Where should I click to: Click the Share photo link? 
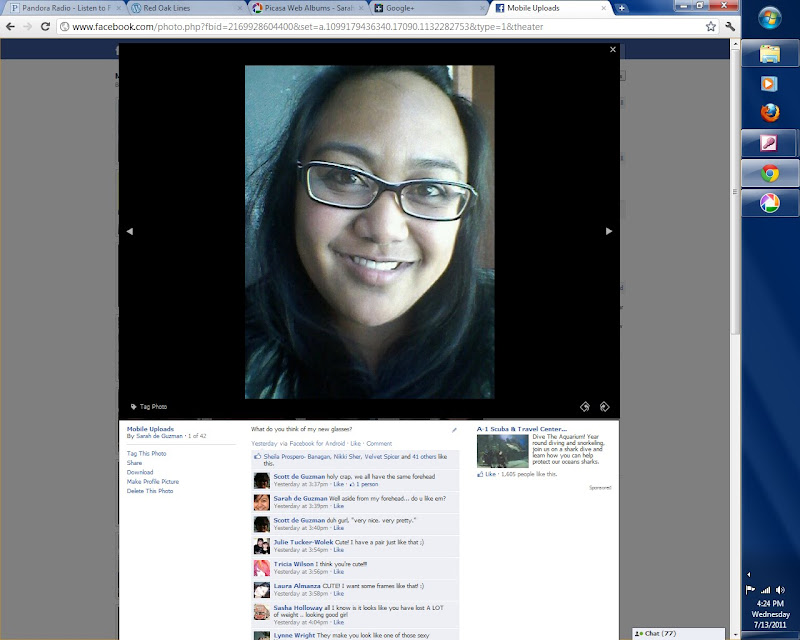pos(134,462)
